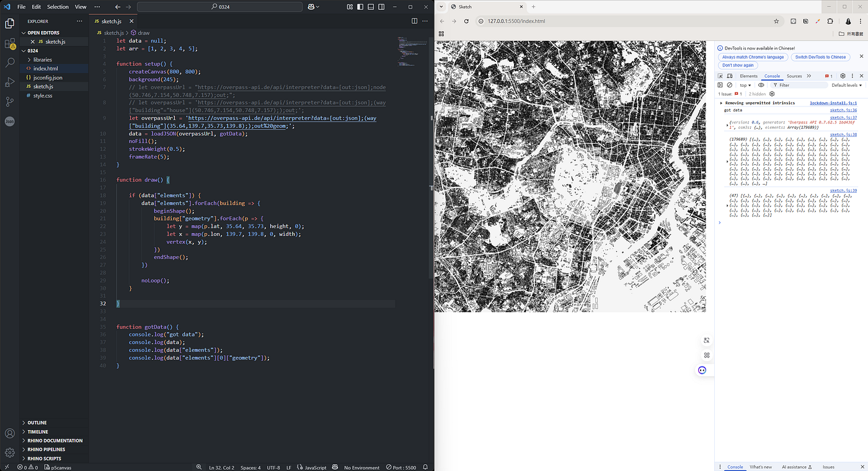Screen dimensions: 868x471
Task: Click the errors and warnings status item
Action: [x=29, y=467]
